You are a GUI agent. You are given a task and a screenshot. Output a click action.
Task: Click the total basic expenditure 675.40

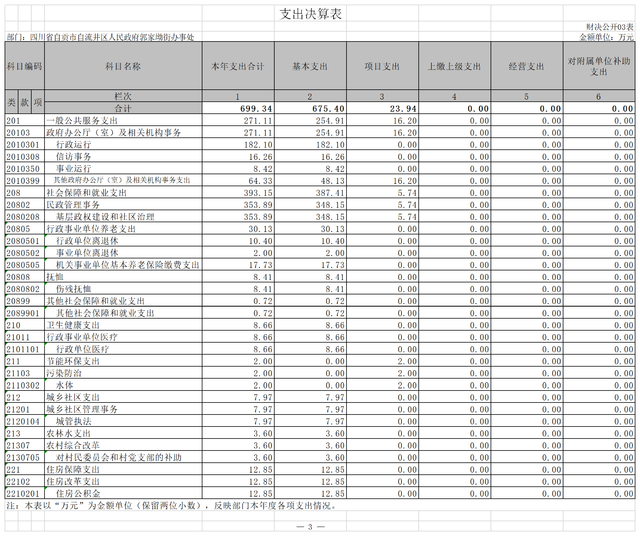click(328, 109)
